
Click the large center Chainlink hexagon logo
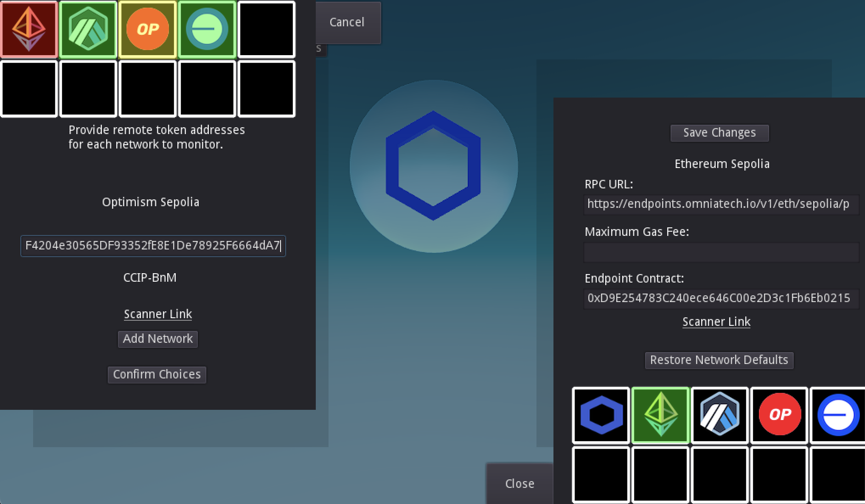[433, 166]
